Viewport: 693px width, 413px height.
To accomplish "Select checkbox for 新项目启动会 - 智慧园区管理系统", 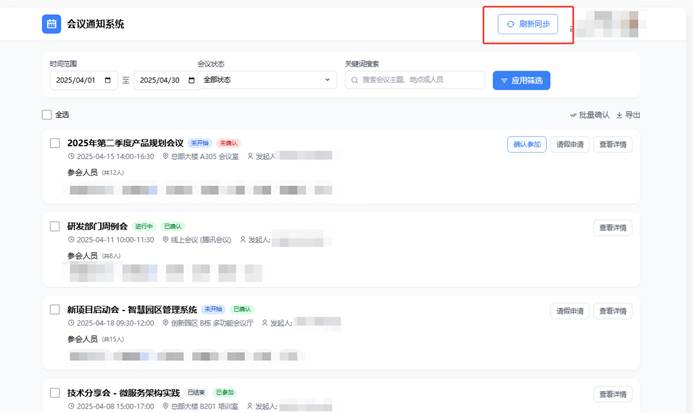I will tap(55, 310).
